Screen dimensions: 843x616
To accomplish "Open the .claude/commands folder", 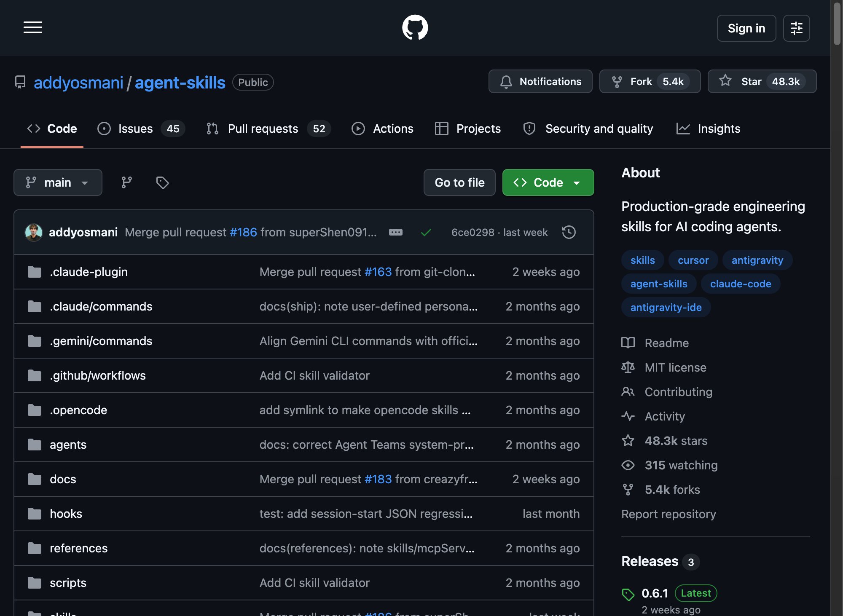I will tap(101, 306).
